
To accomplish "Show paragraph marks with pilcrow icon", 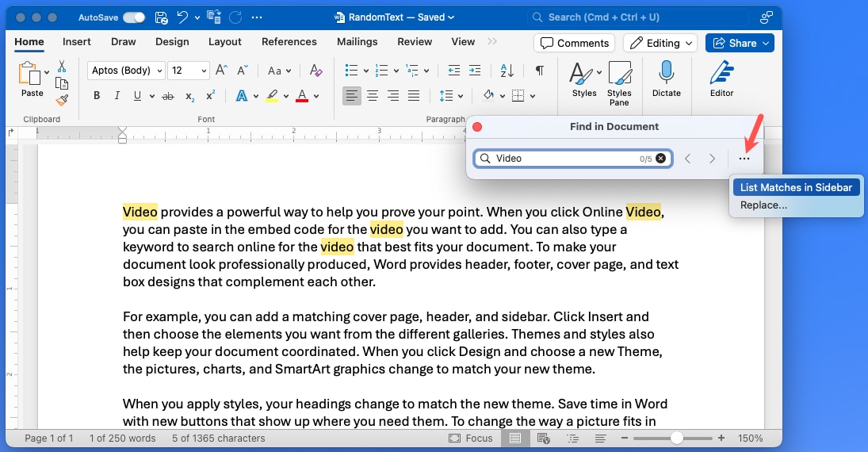I will pos(540,71).
